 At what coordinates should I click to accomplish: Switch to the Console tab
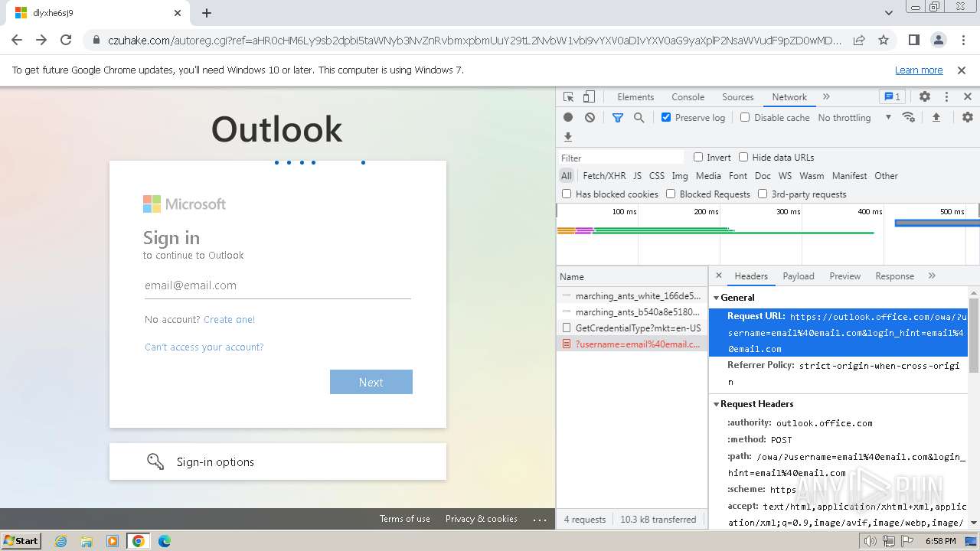688,97
